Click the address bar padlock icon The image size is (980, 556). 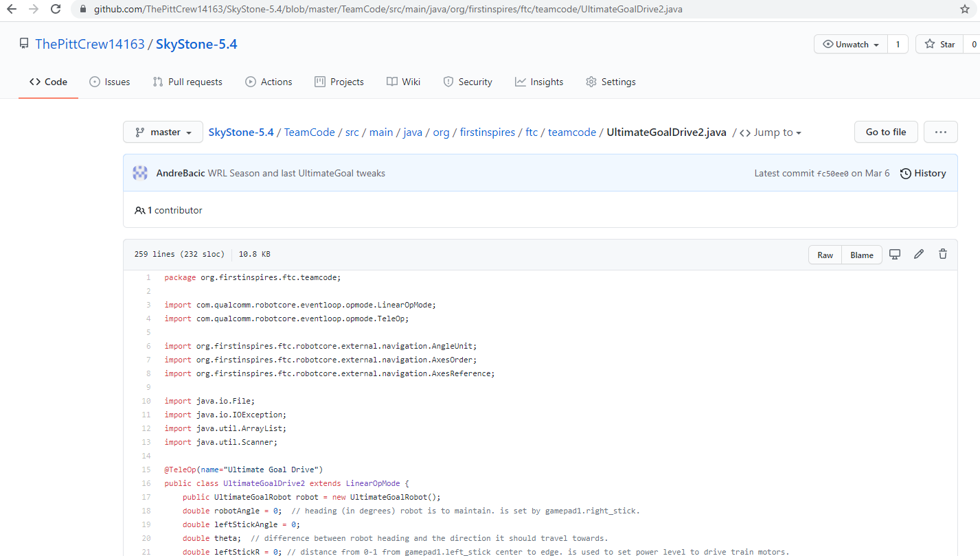83,10
